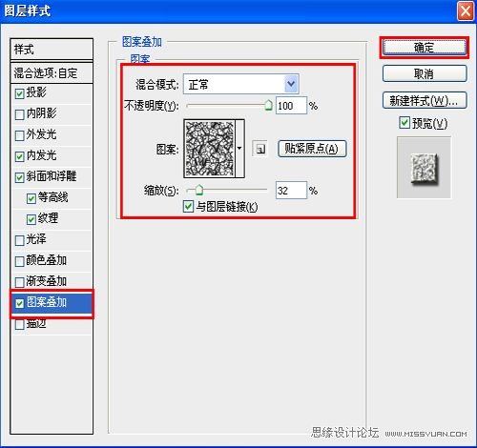Open the pattern picker arrow
This screenshot has height=448, width=477.
pyautogui.click(x=239, y=149)
